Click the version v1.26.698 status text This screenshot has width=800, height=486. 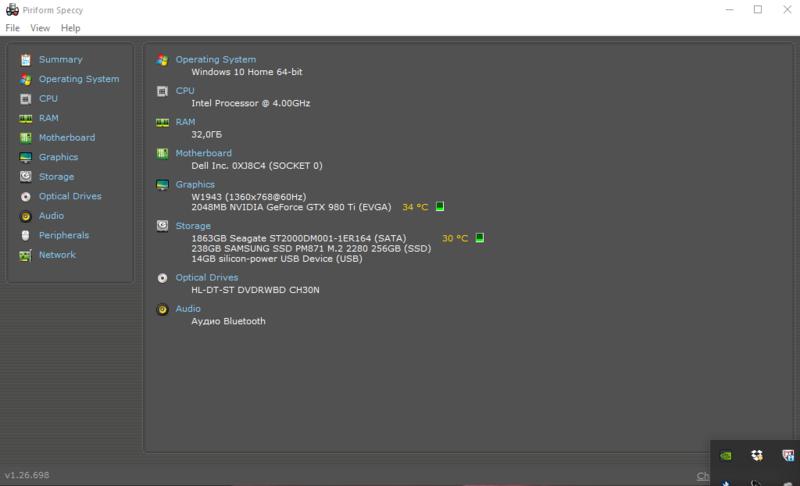pyautogui.click(x=27, y=475)
